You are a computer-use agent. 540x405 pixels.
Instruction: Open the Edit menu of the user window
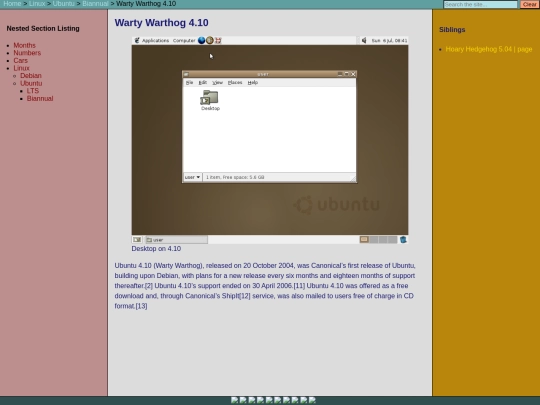[202, 83]
